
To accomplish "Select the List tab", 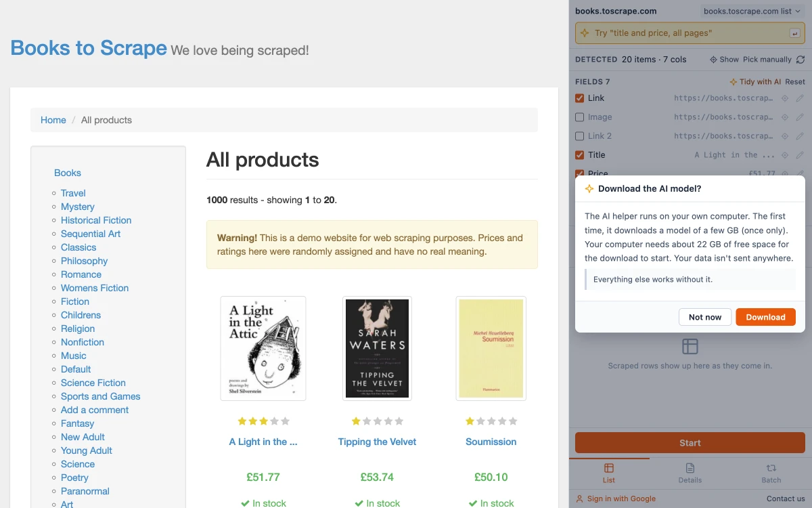I will pyautogui.click(x=609, y=473).
